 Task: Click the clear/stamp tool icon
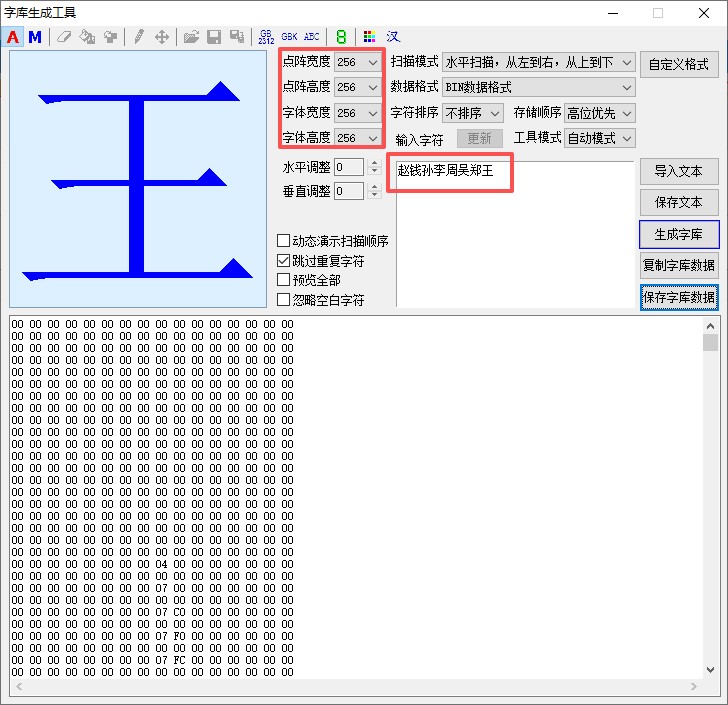110,37
